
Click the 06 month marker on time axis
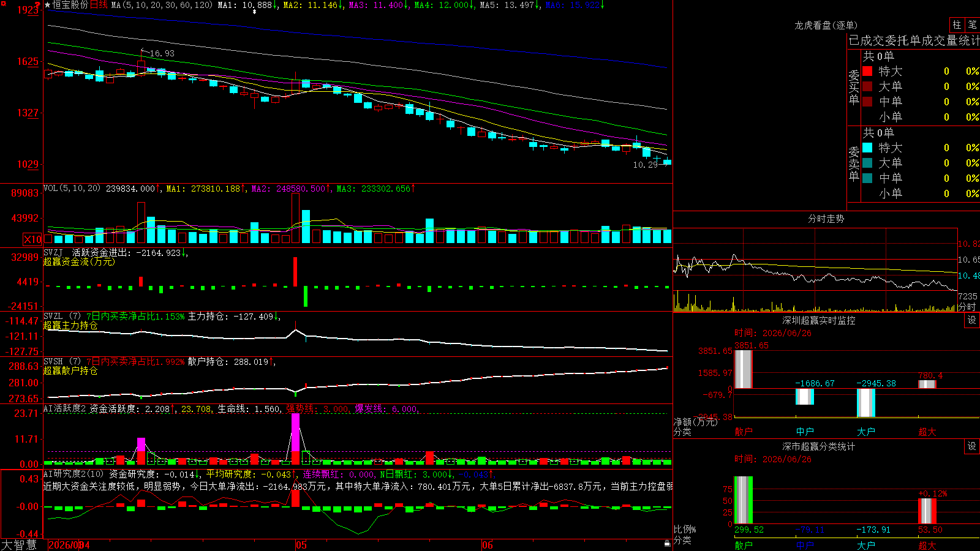(x=487, y=545)
